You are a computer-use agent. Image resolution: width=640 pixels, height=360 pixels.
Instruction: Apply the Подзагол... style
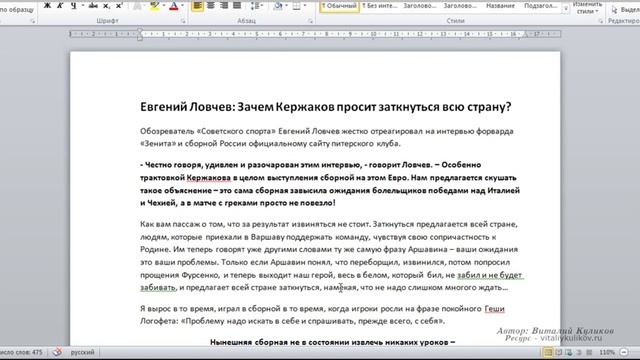(540, 6)
